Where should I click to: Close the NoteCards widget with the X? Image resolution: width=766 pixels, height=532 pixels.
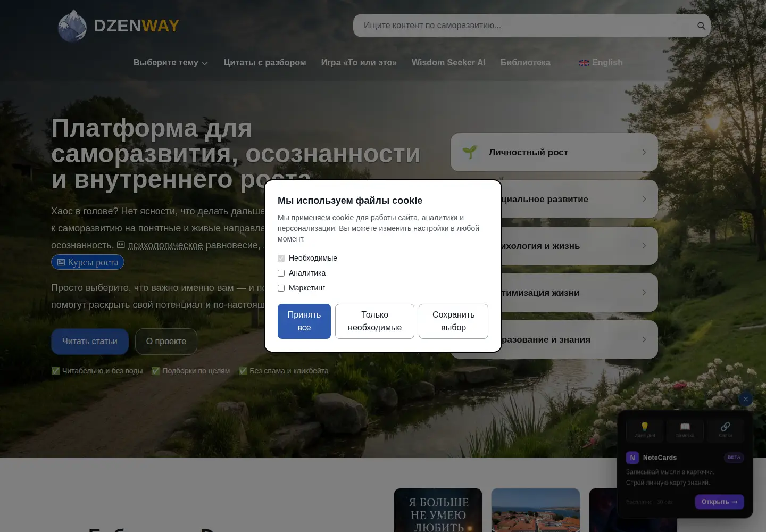(x=746, y=399)
